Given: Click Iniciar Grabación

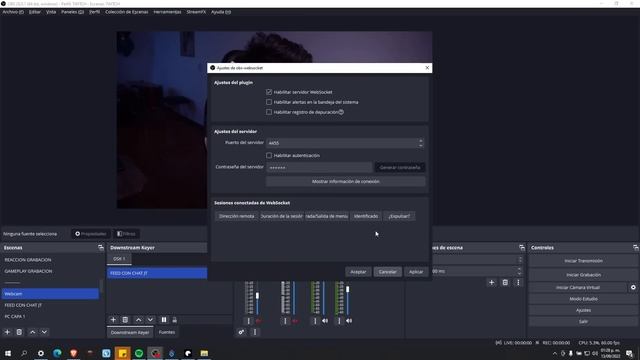Looking at the screenshot, I should click(583, 275).
